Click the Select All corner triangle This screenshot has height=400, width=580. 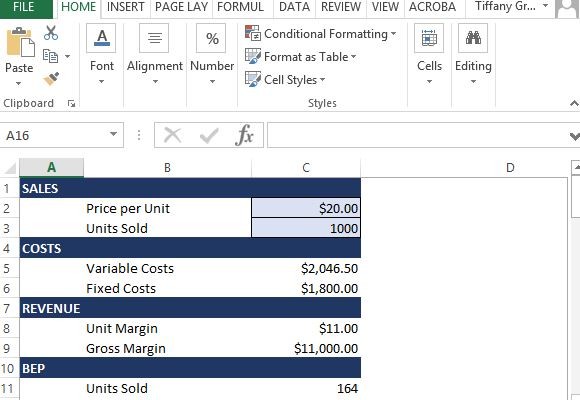pyautogui.click(x=10, y=168)
